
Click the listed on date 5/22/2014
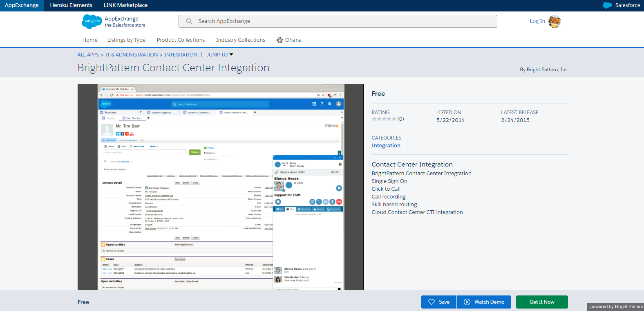(x=450, y=120)
